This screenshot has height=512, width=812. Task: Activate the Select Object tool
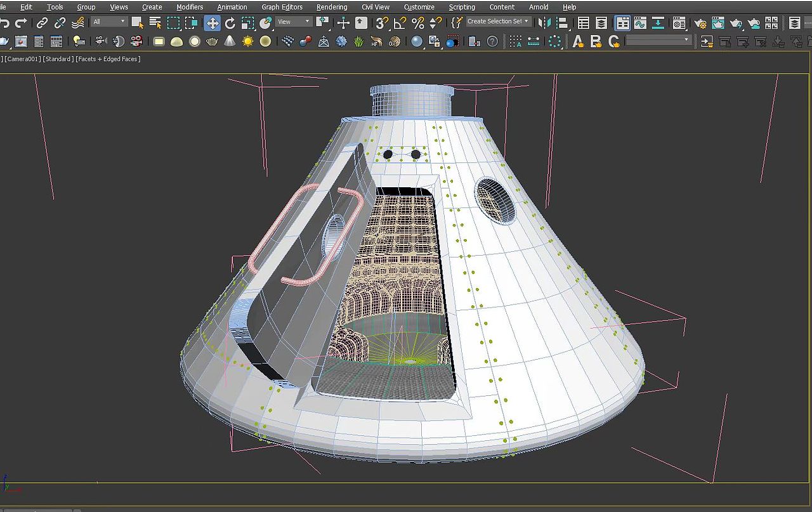138,23
